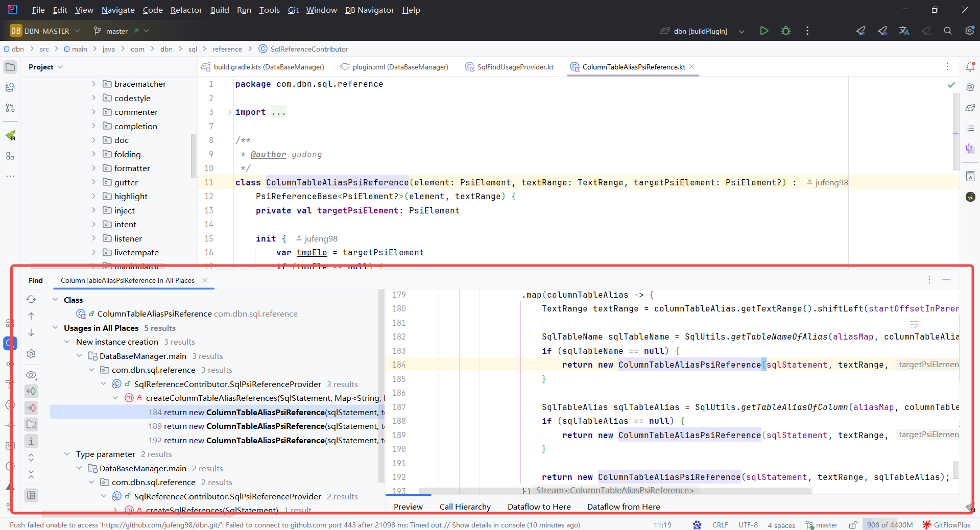
Task: Click Dataflow to Here button
Action: [539, 507]
